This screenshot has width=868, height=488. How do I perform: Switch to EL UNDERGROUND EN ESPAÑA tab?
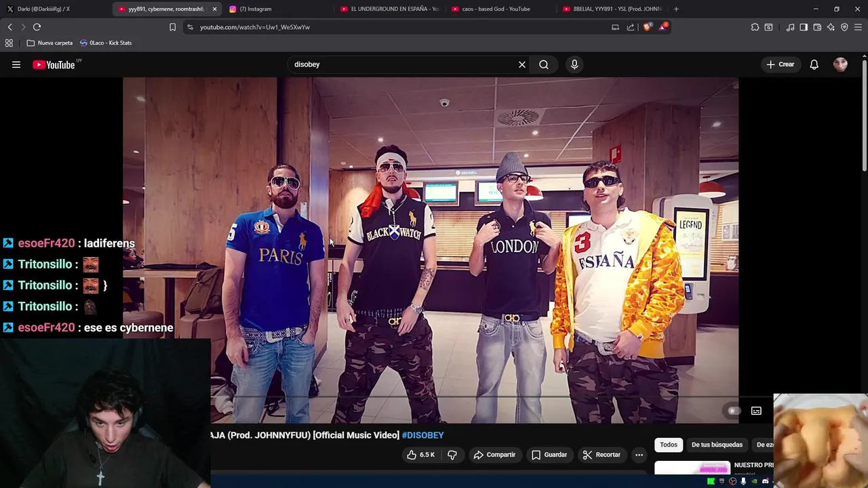[390, 9]
